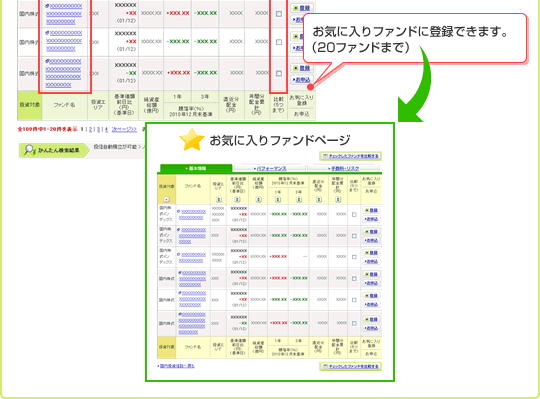Check 比較 box in favorites row showing ---

point(354,257)
